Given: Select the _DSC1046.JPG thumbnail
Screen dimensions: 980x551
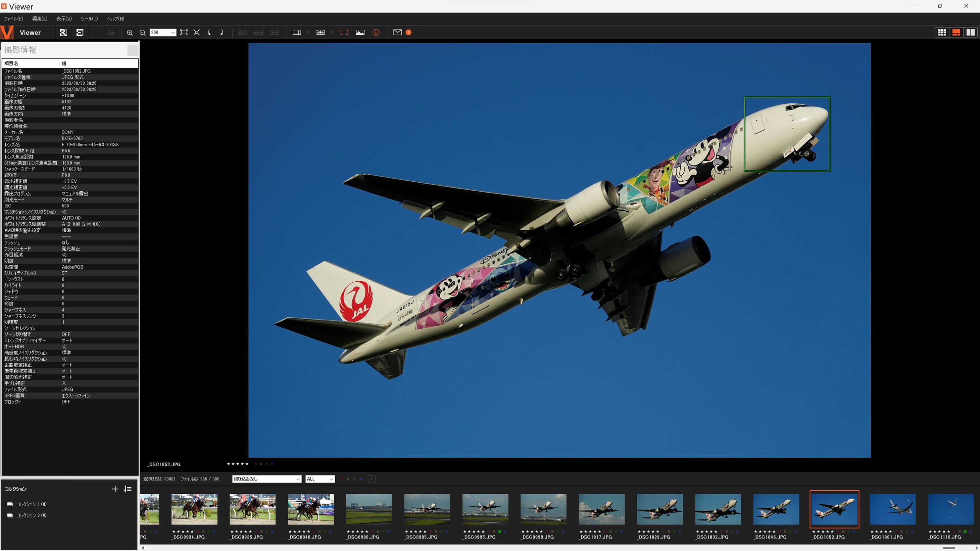Looking at the screenshot, I should point(776,509).
